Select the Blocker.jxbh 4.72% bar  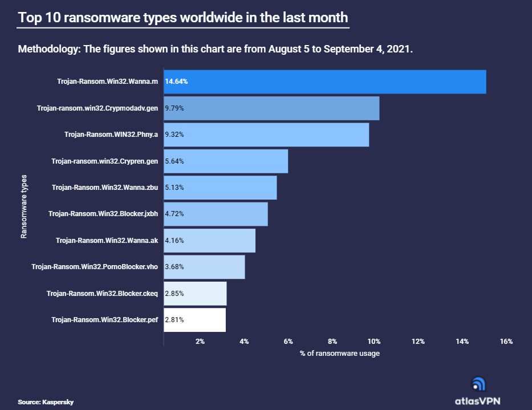pyautogui.click(x=216, y=214)
